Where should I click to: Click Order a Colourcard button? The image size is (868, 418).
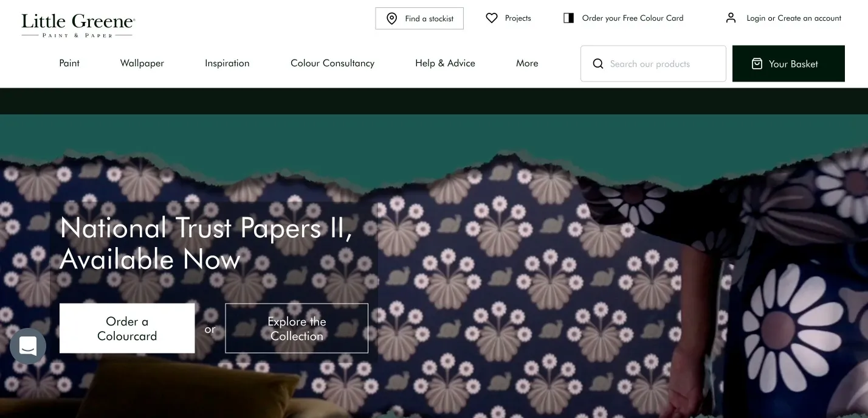coord(127,329)
